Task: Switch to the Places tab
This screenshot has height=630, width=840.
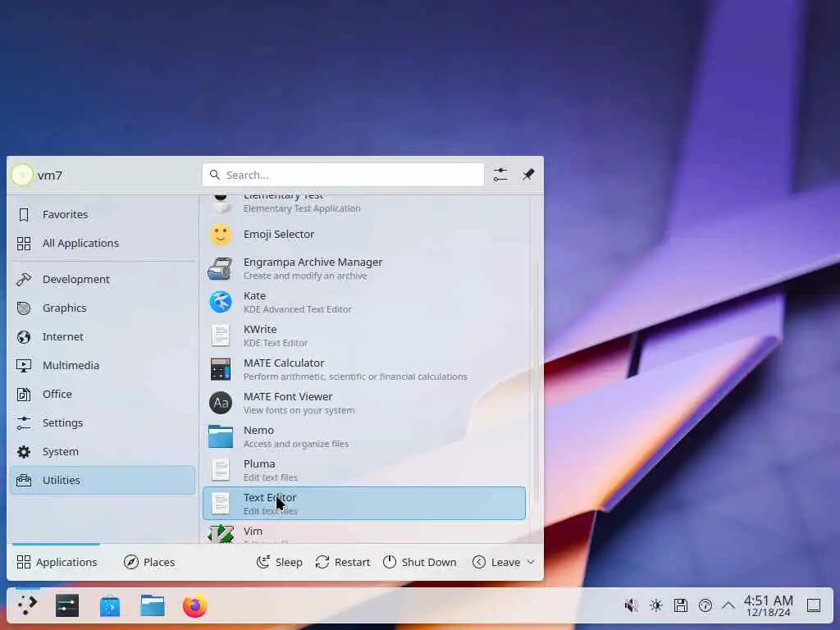Action: 149,562
